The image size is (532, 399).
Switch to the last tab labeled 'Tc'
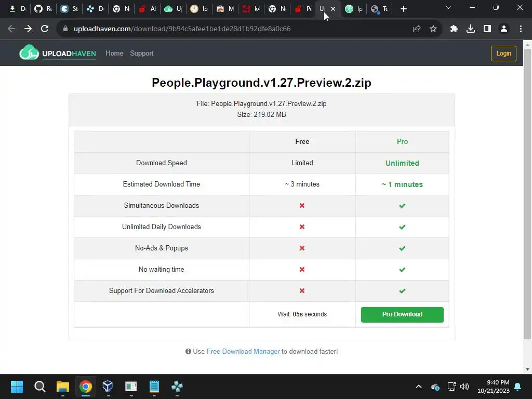[x=380, y=9]
